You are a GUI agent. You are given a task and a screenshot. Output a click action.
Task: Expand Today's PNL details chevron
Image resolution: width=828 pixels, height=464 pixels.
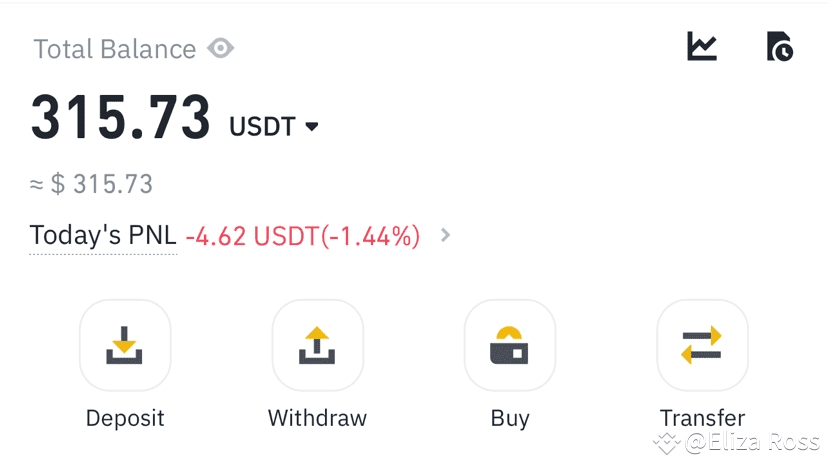click(445, 235)
